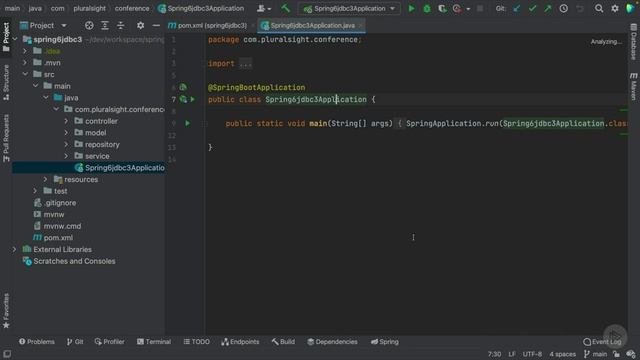This screenshot has height=360, width=640.
Task: Open Search Everywhere magnifier icon
Action: click(599, 9)
